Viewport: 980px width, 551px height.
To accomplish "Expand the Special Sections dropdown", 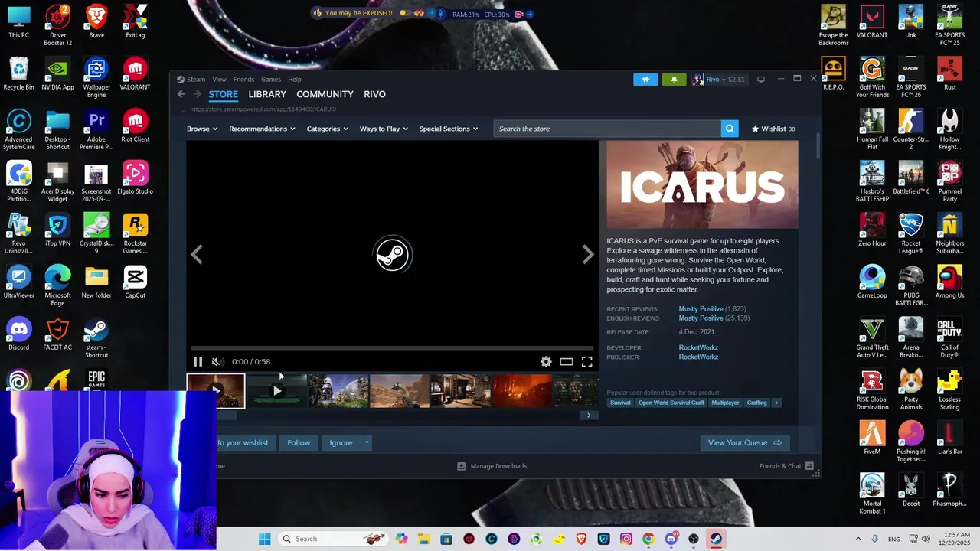I will point(449,129).
